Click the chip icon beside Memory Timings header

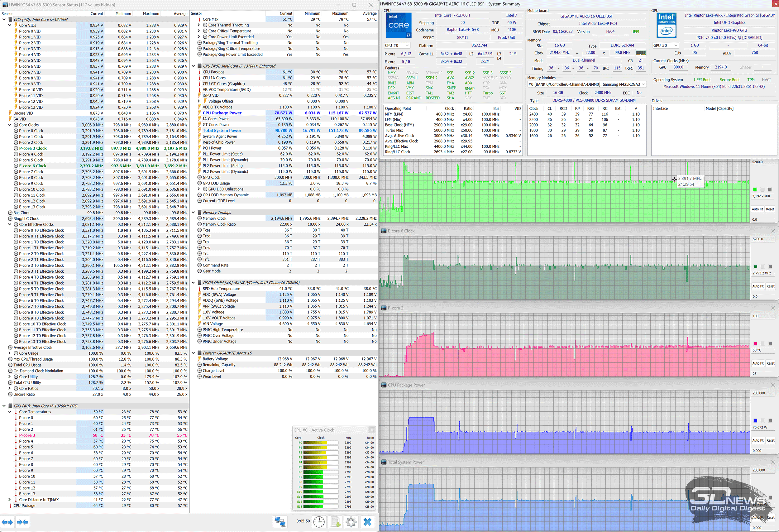tap(199, 213)
